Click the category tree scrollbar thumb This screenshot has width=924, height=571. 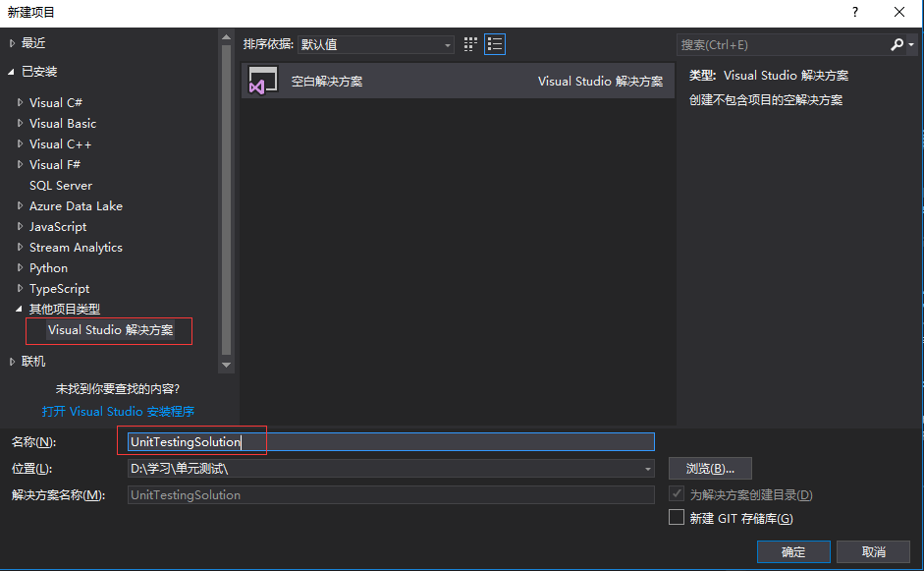click(226, 200)
